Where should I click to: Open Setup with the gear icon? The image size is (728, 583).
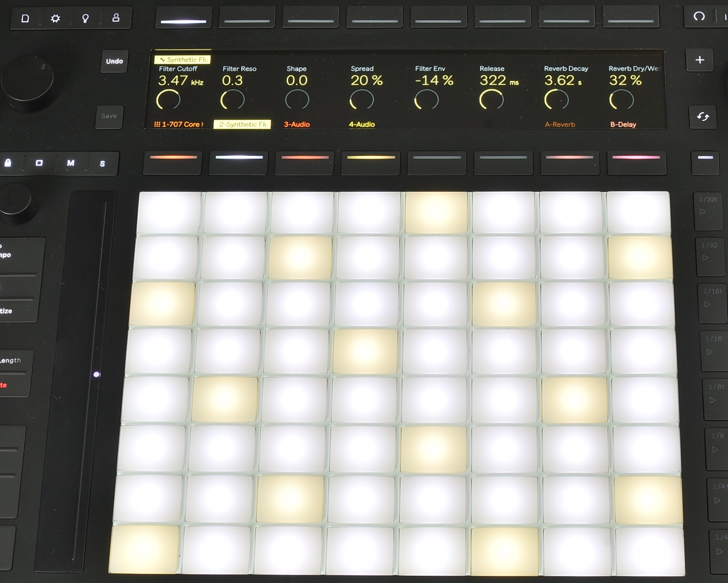(55, 18)
